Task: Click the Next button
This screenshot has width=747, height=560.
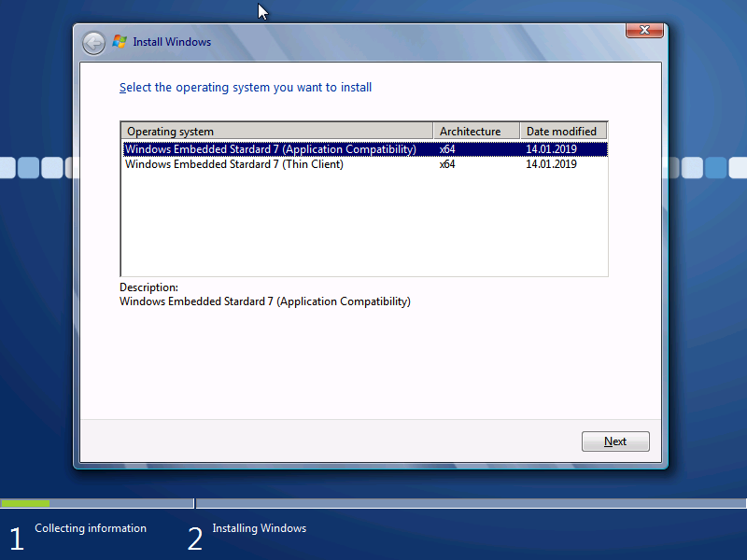Action: [x=614, y=441]
